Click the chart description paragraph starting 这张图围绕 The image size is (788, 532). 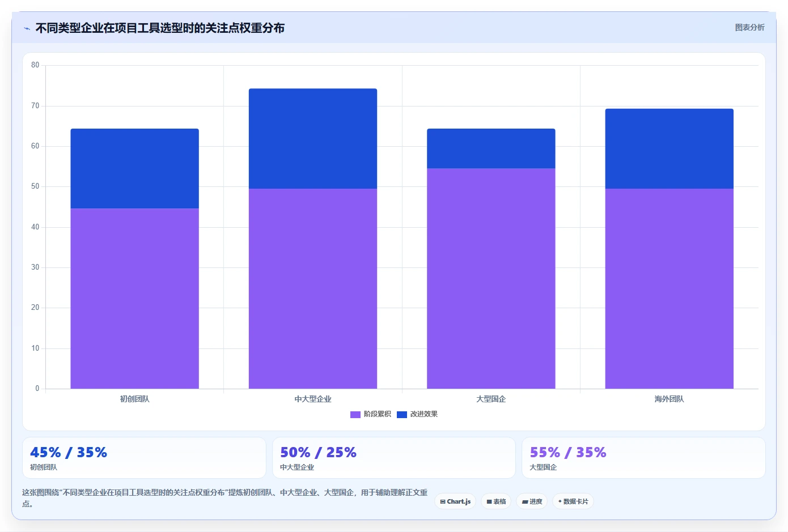(x=225, y=498)
